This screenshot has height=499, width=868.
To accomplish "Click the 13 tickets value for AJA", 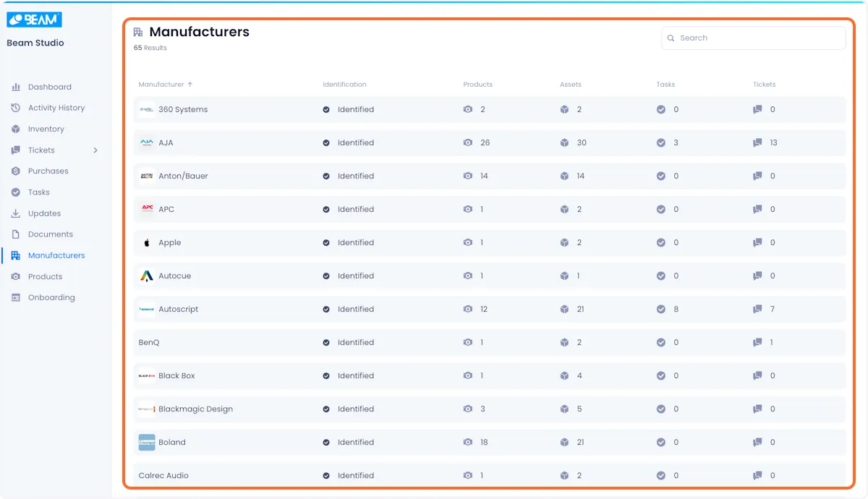I will [x=773, y=142].
